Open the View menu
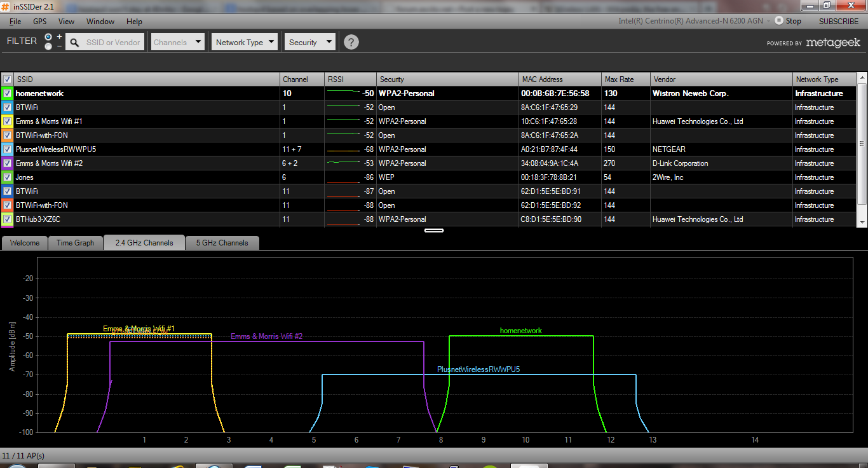The height and width of the screenshot is (468, 868). click(x=66, y=21)
